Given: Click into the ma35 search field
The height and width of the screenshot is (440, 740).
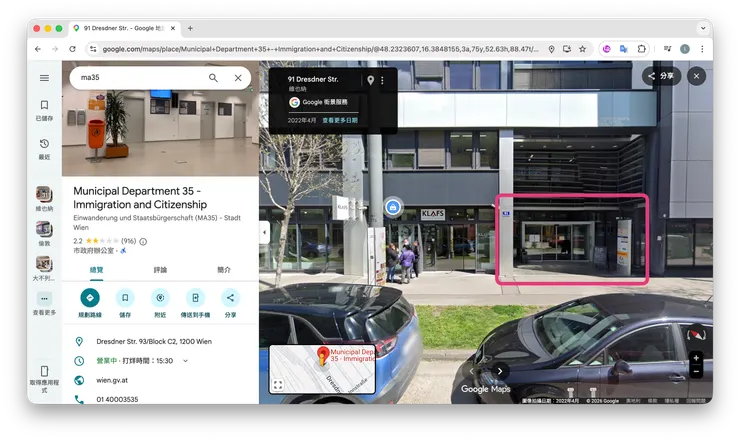Looking at the screenshot, I should 142,78.
